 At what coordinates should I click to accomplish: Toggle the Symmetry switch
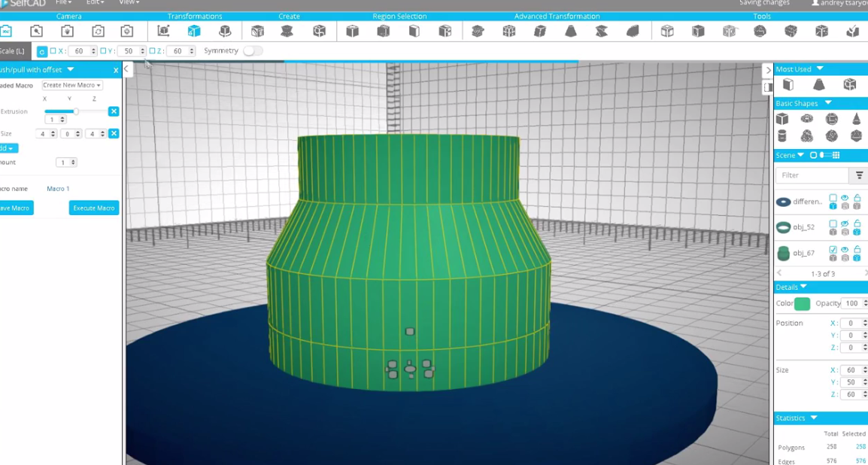coord(253,51)
